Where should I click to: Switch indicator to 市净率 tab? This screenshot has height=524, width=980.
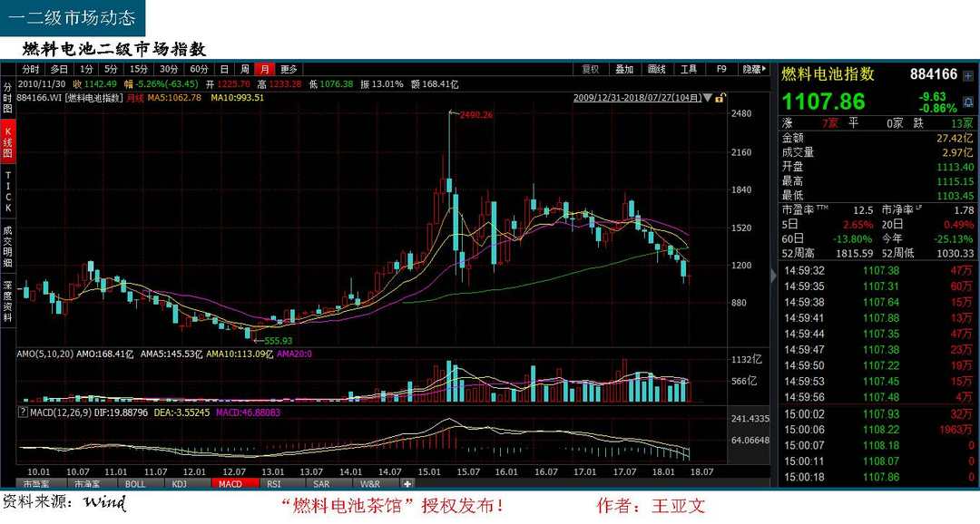click(x=87, y=484)
